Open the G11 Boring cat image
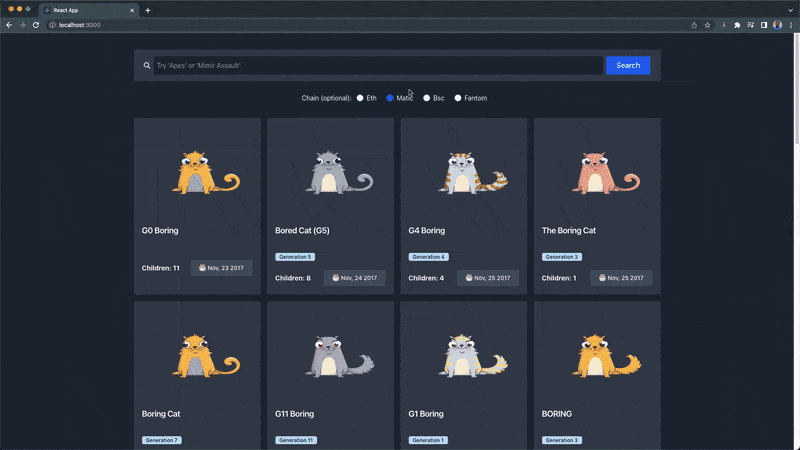The width and height of the screenshot is (800, 450). click(339, 356)
